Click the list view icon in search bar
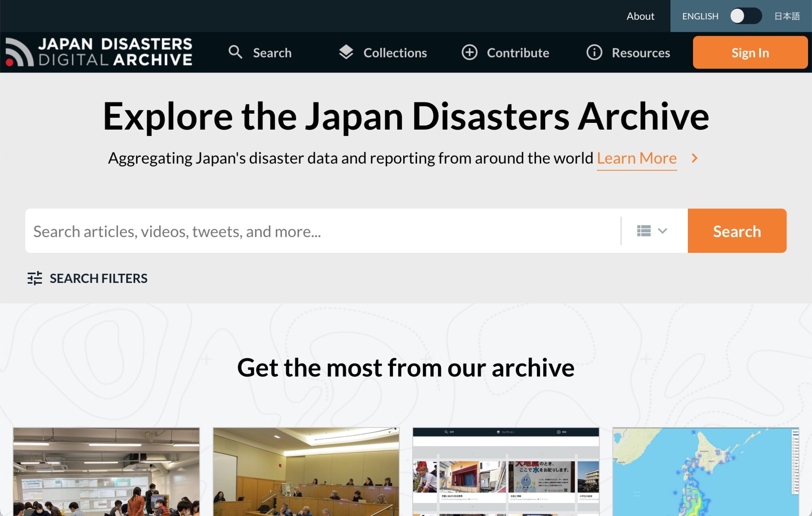 (644, 231)
